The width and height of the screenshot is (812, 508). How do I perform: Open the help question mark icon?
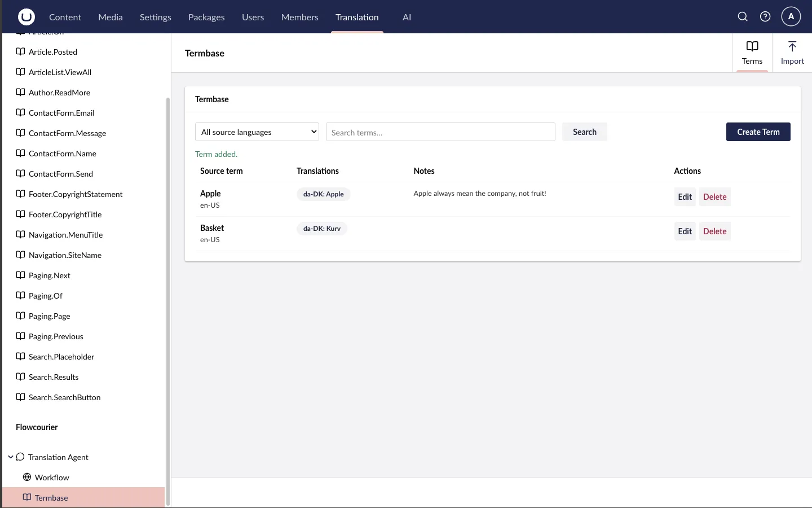coord(765,17)
